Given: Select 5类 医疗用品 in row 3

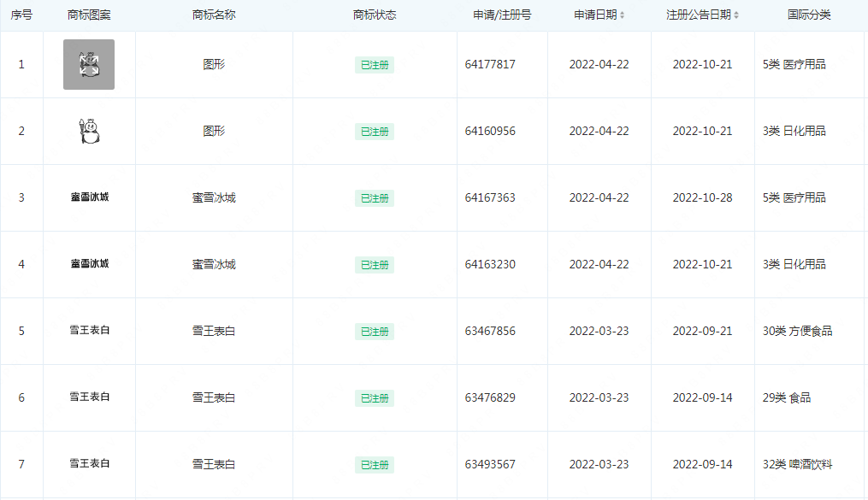Looking at the screenshot, I should [x=794, y=197].
